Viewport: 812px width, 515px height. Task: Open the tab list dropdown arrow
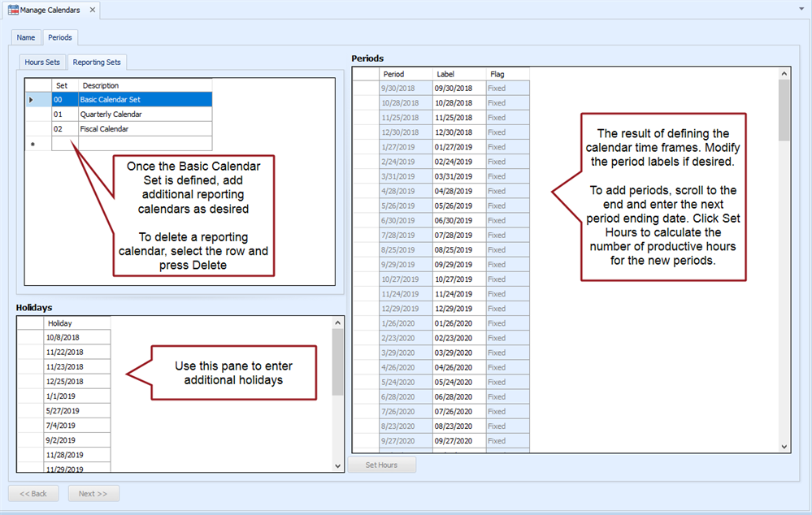point(801,8)
